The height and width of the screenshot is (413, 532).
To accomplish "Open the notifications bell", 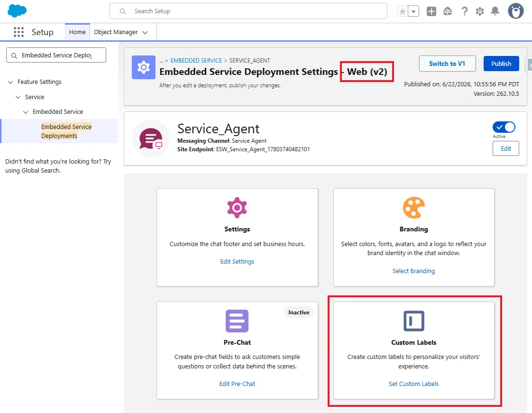I will pos(495,11).
